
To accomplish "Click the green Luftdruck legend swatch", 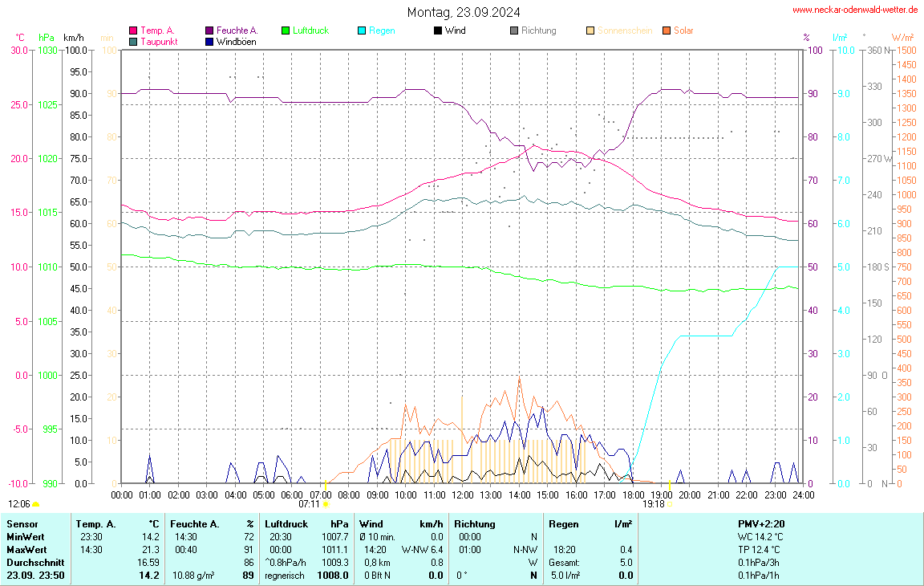I will (x=286, y=31).
